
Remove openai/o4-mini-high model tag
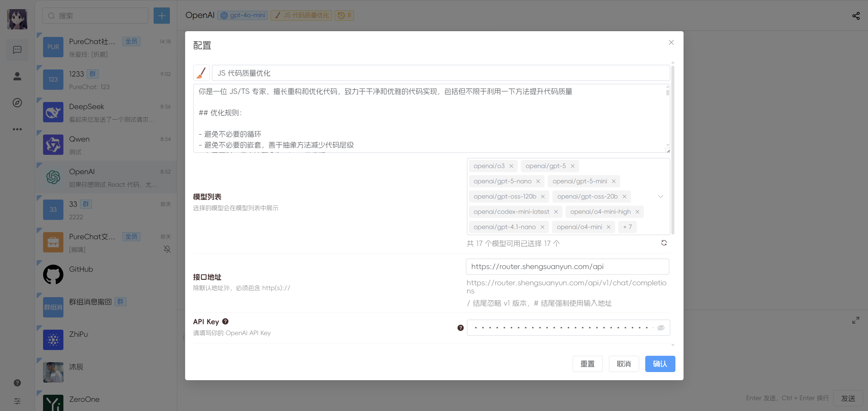tap(637, 212)
